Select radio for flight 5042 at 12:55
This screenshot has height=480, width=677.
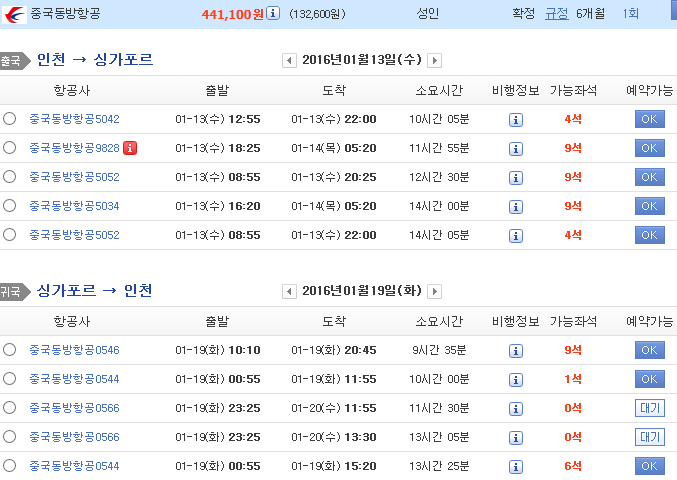[9, 119]
